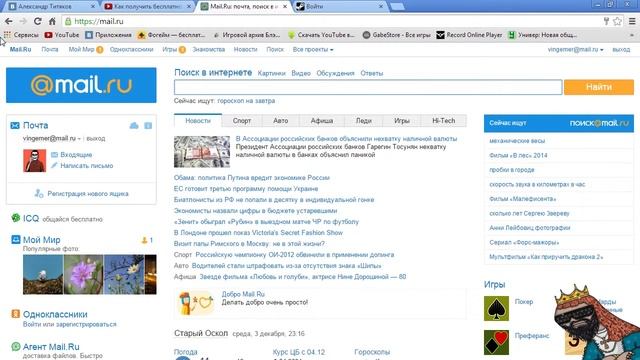Open the Игры section heading
Viewport: 640px width, 360px height.
(x=494, y=284)
